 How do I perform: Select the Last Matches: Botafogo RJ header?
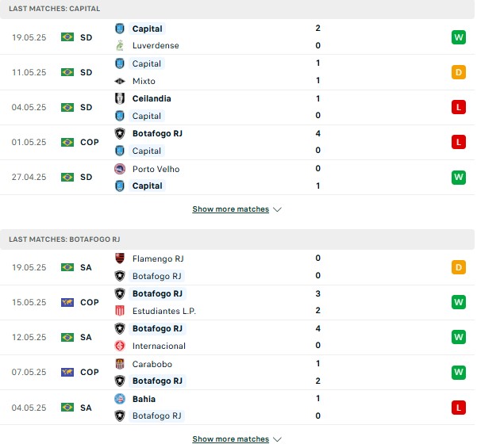point(237,239)
